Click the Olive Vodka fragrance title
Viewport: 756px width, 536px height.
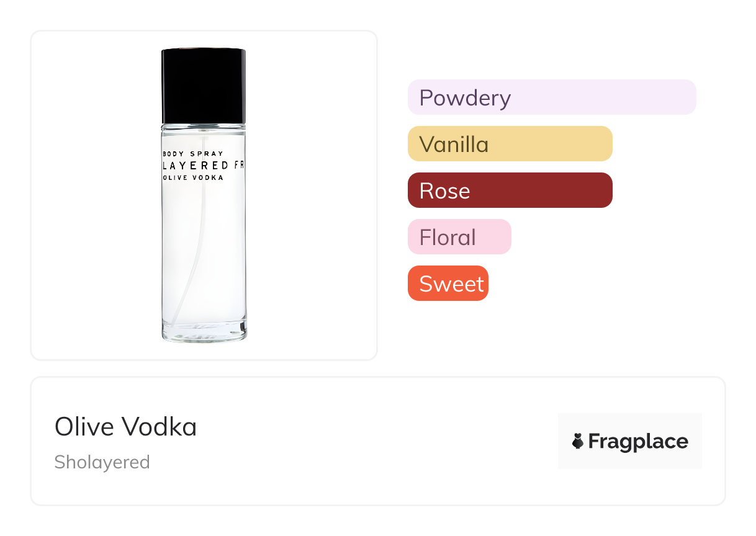pyautogui.click(x=125, y=427)
